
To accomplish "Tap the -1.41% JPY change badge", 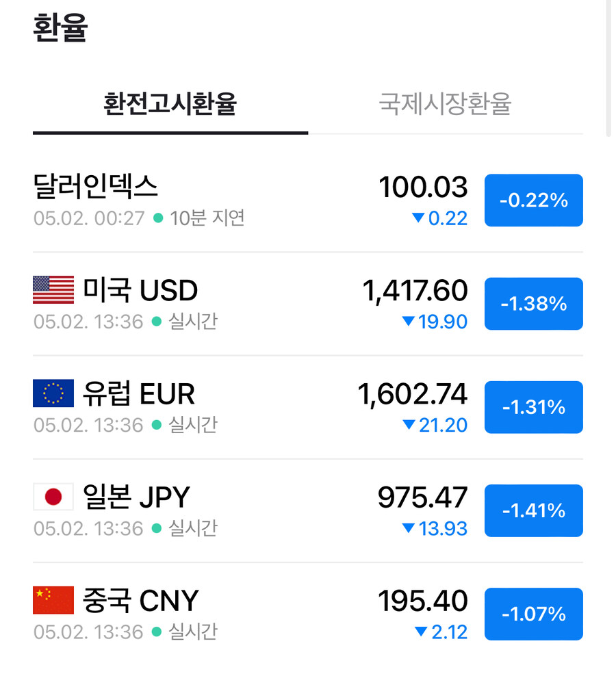I will pyautogui.click(x=534, y=510).
